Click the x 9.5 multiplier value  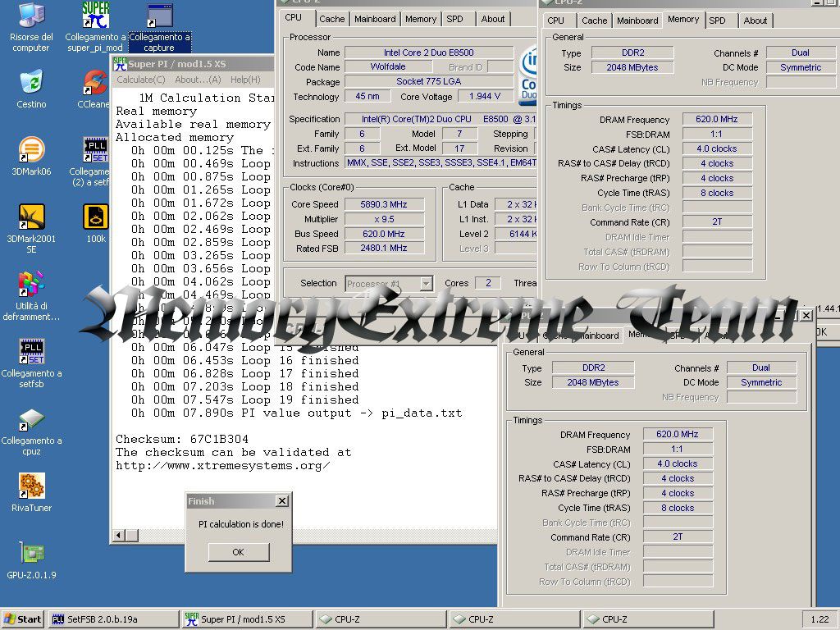384,219
